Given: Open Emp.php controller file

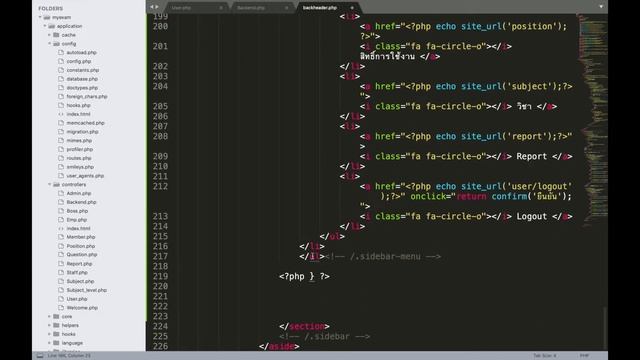Looking at the screenshot, I should click(77, 220).
